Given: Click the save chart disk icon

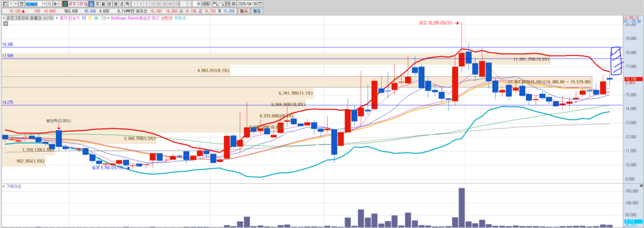Looking at the screenshot, I should pos(228,4).
